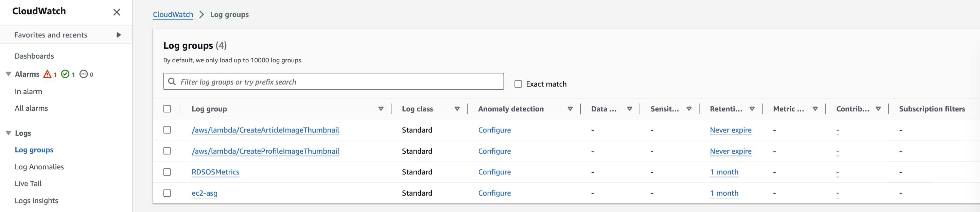Select the RDSOSMetrics row checkbox

[x=167, y=172]
